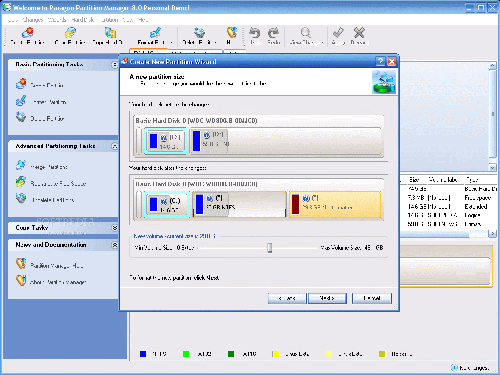Click the Create Partition toolbar icon
The height and width of the screenshot is (375, 500).
tap(27, 33)
